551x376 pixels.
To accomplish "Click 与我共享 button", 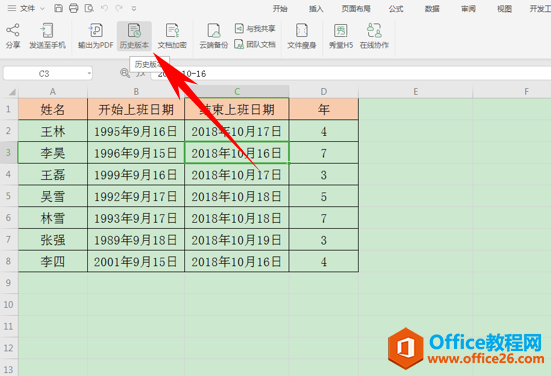I will (255, 28).
